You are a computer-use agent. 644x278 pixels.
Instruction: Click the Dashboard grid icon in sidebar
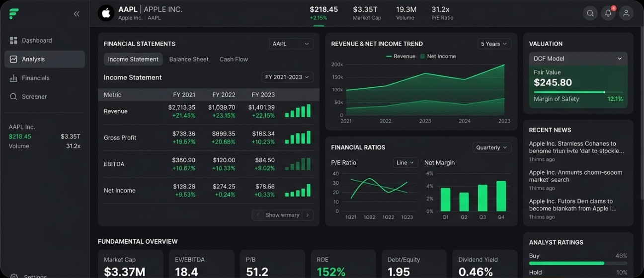click(13, 40)
